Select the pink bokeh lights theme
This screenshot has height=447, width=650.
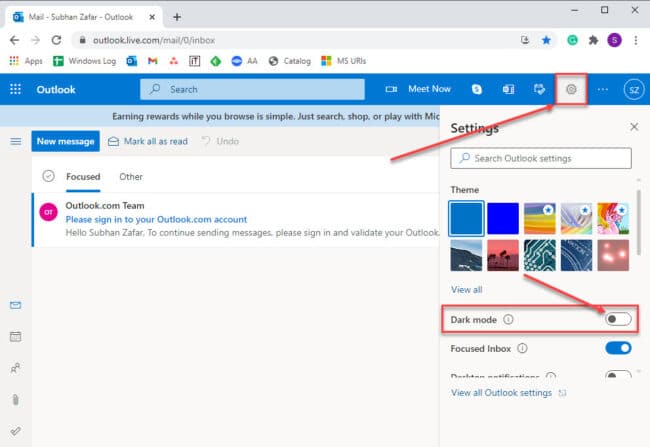click(x=613, y=255)
